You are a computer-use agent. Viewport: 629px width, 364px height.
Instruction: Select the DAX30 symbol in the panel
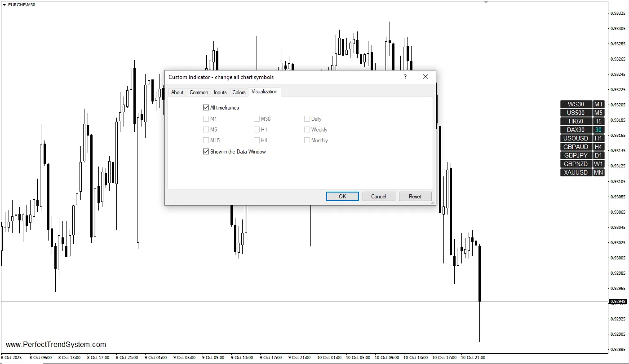[576, 130]
